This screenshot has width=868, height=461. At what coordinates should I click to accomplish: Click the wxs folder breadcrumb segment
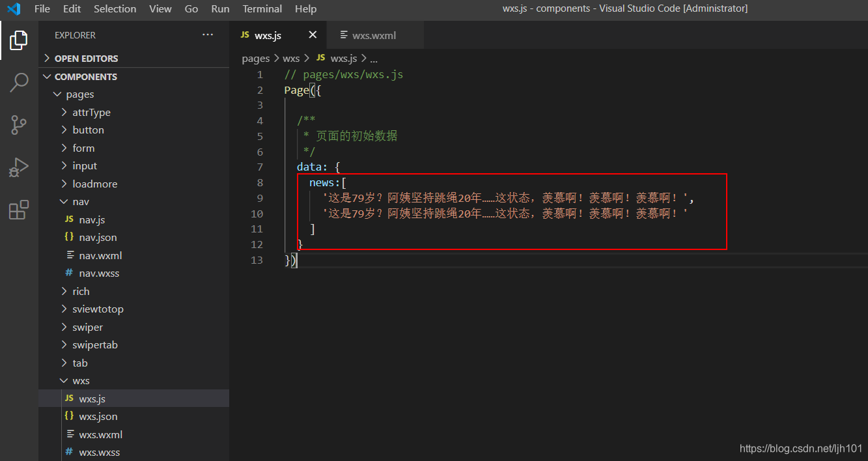coord(291,59)
